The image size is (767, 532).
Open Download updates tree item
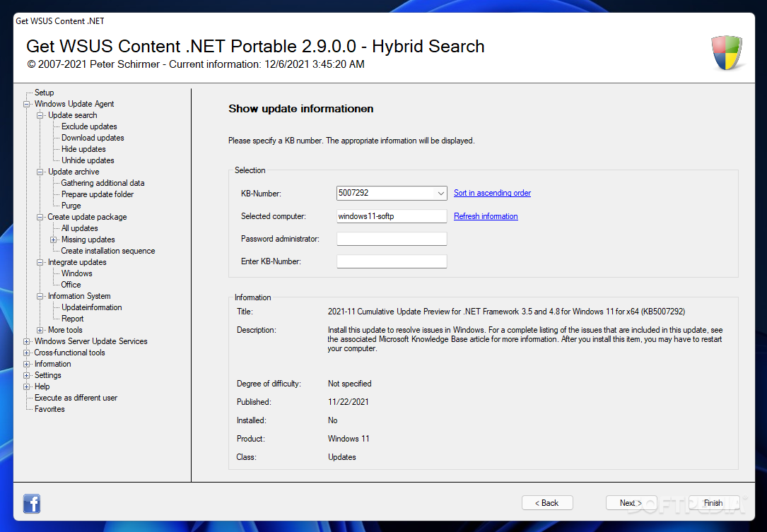click(93, 137)
